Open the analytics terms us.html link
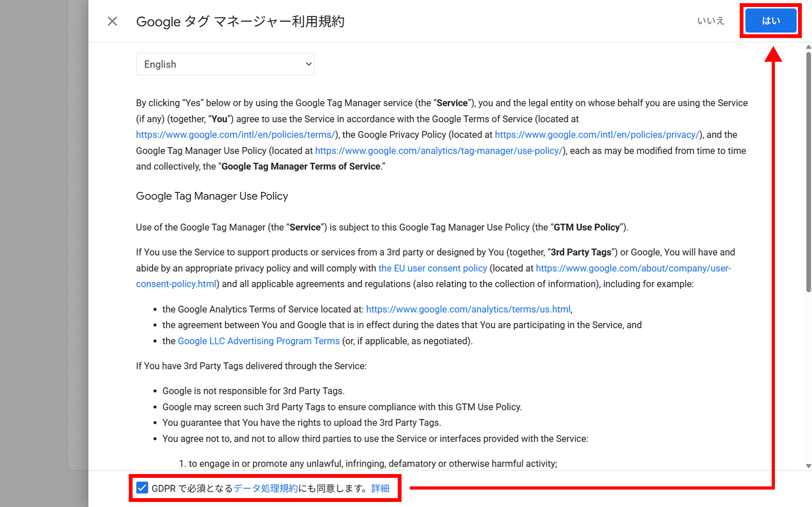 [x=468, y=309]
